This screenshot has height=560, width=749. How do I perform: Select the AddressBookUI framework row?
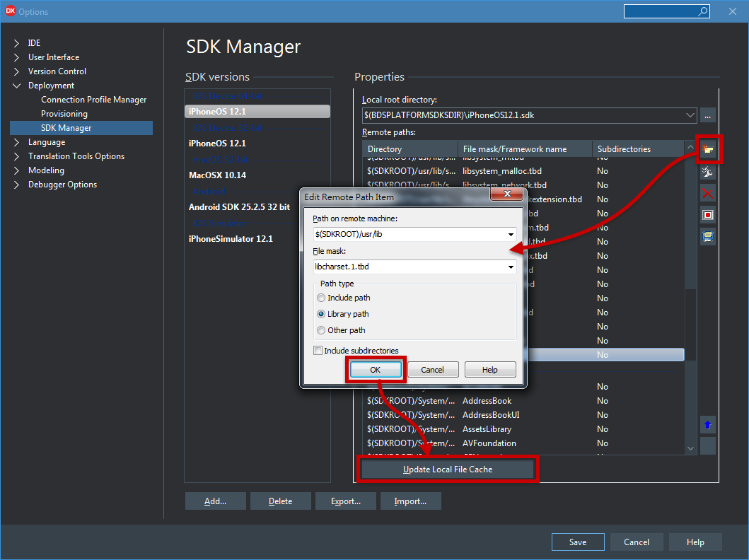(x=523, y=415)
